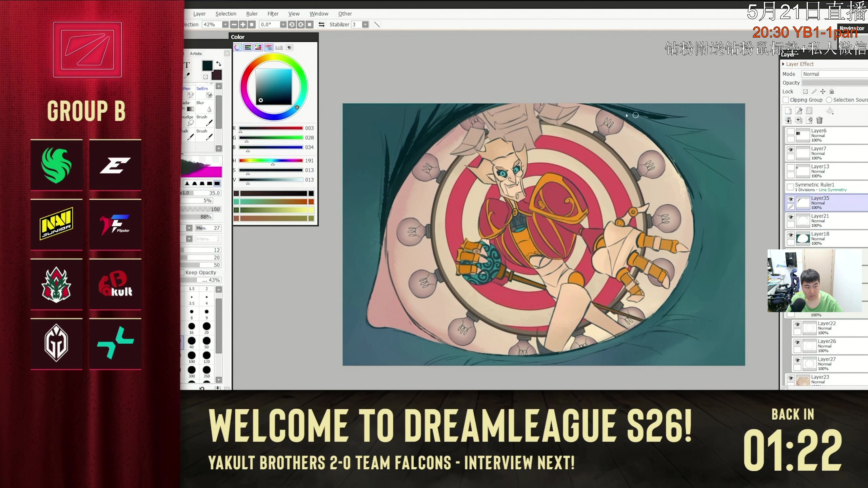868x488 pixels.
Task: Toggle visibility of Layer22
Action: pos(797,324)
